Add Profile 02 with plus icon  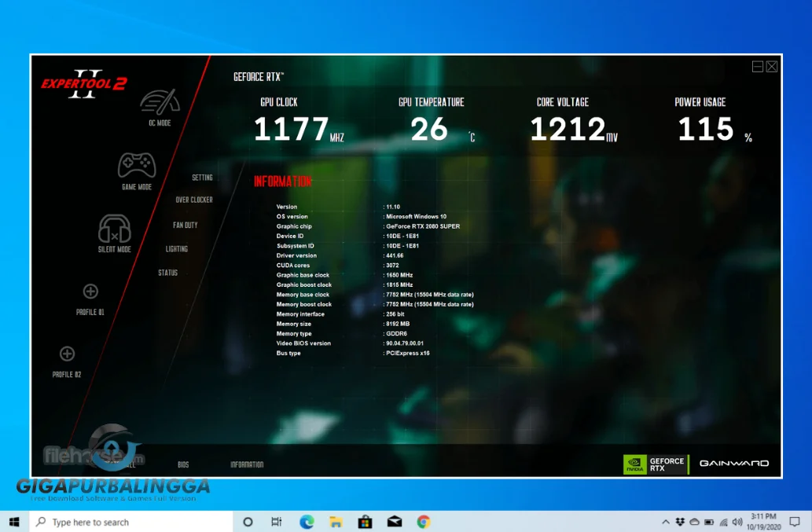tap(68, 354)
